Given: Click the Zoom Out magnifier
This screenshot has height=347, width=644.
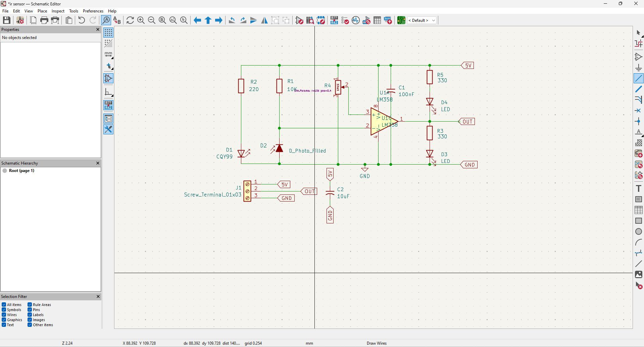Looking at the screenshot, I should [x=152, y=20].
